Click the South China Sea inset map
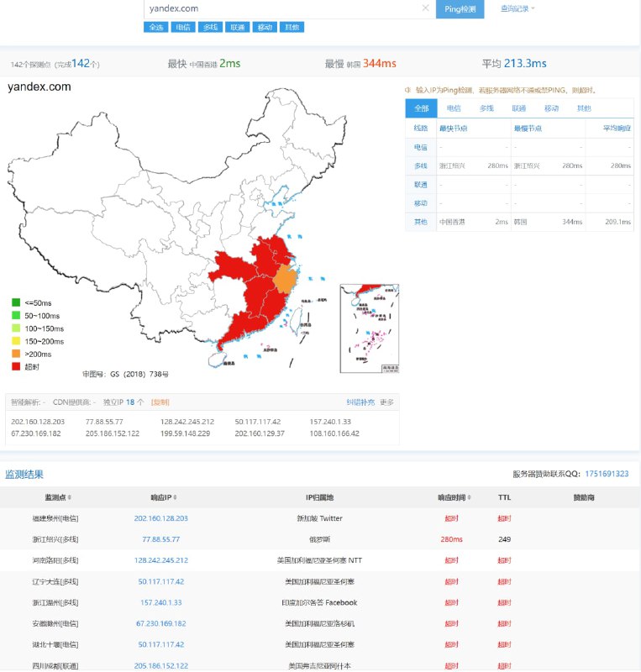641x672 pixels. (369, 328)
